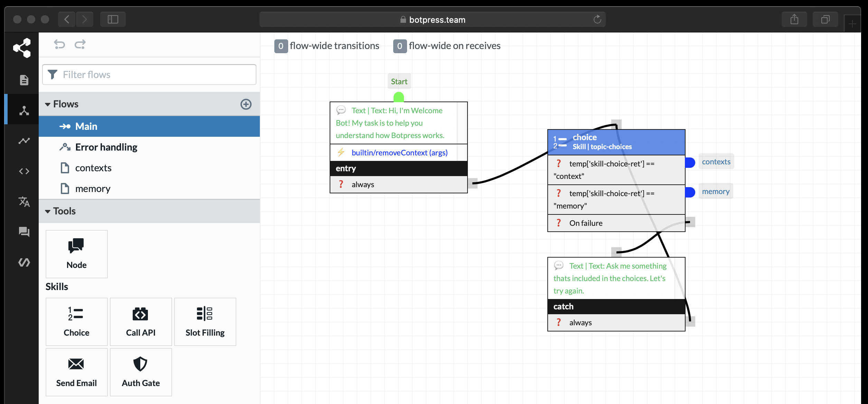Open the bottom slash-brackets sidebar icon
The image size is (868, 404).
[24, 262]
